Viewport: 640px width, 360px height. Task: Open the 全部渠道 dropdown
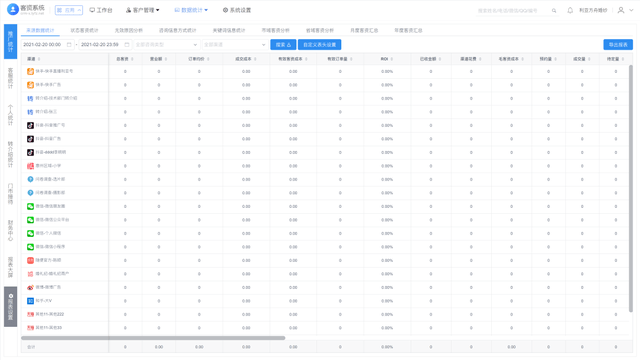235,44
